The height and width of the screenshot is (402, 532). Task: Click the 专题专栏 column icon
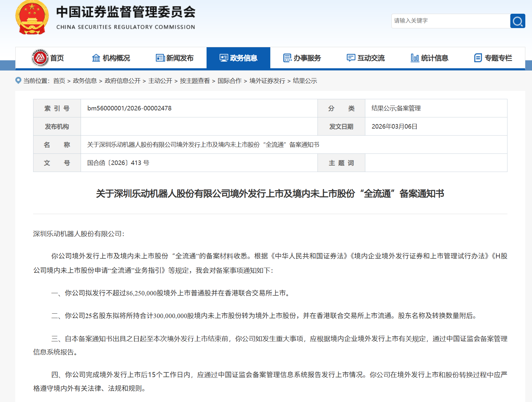[477, 58]
